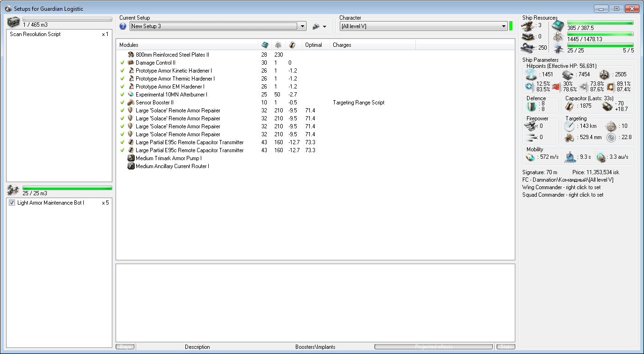This screenshot has height=354, width=644.
Task: Click the Optimal column header
Action: (316, 45)
